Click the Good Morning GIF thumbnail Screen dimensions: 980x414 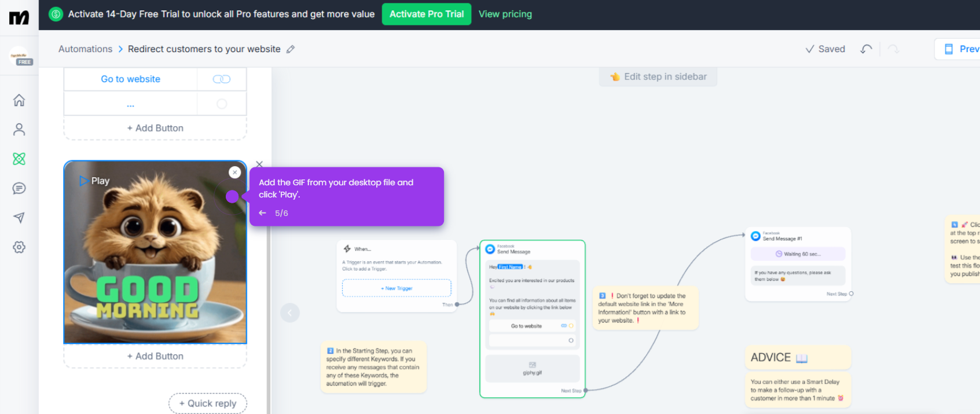155,252
